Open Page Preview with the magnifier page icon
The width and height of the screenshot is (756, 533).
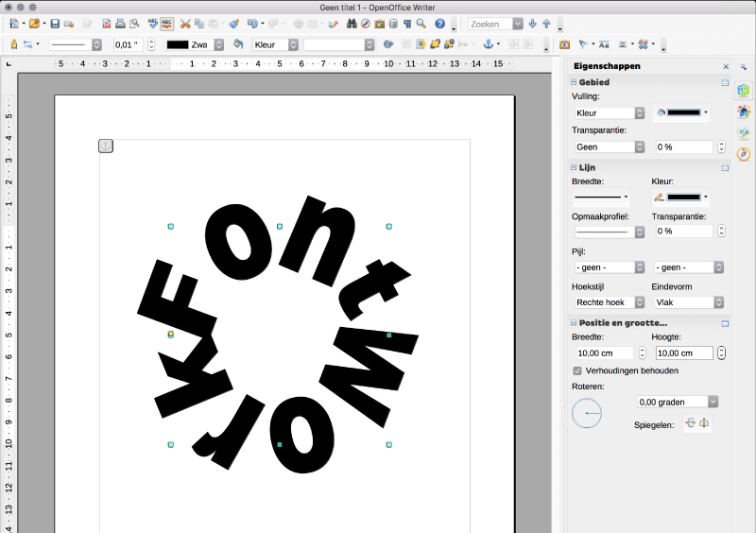click(x=134, y=24)
